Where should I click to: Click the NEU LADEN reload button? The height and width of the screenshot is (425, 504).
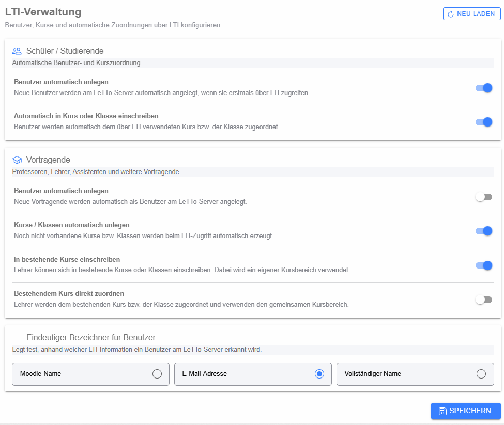[471, 14]
